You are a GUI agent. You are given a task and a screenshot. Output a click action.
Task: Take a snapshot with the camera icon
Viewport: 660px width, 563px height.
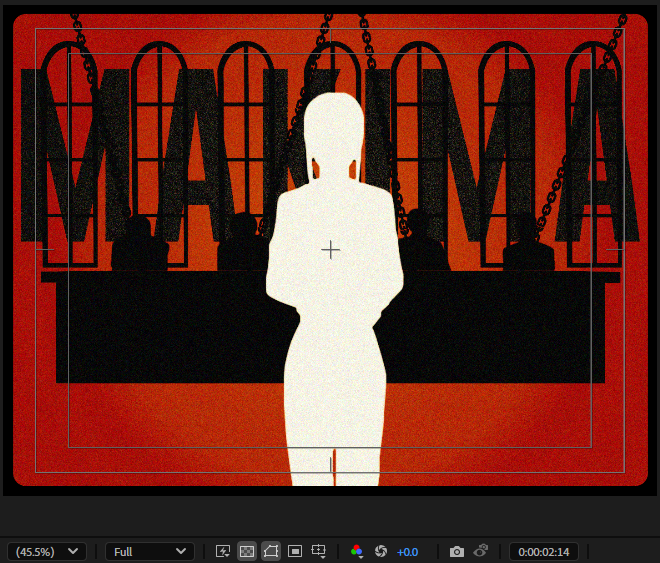457,551
